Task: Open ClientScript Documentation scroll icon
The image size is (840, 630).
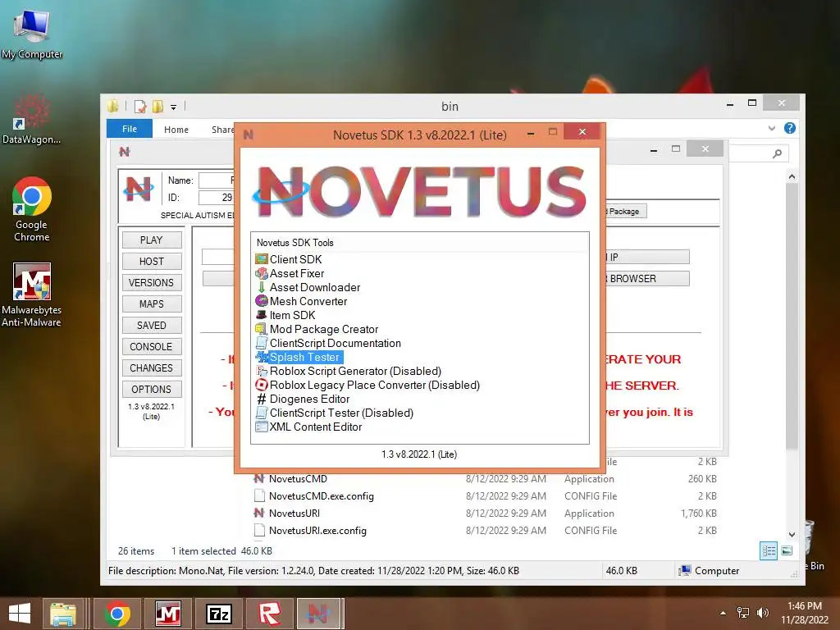Action: pyautogui.click(x=262, y=343)
